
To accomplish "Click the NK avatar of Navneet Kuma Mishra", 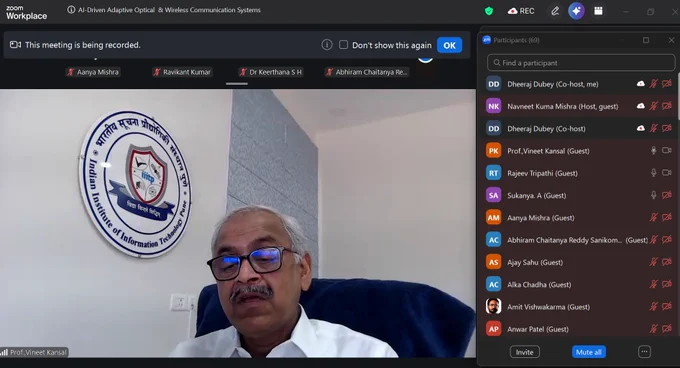I will pos(494,106).
